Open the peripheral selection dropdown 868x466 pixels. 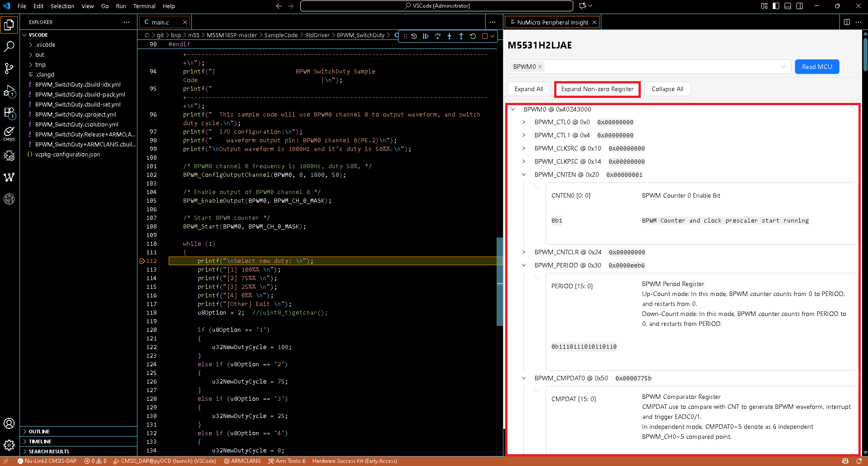pyautogui.click(x=783, y=67)
